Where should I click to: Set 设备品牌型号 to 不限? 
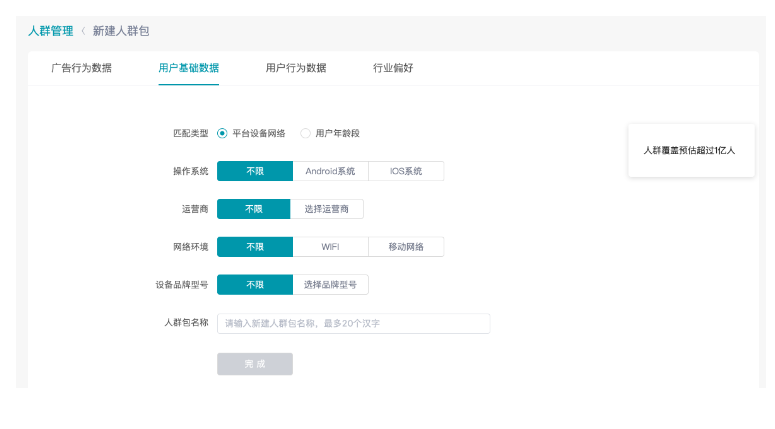(255, 285)
